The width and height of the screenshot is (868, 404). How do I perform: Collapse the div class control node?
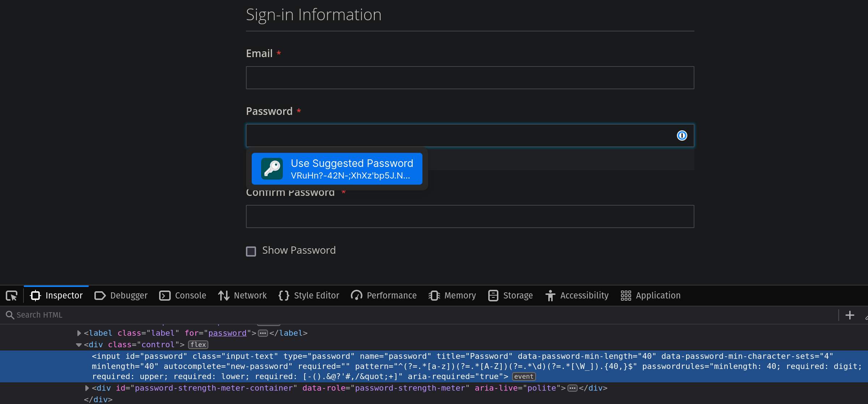coord(79,345)
